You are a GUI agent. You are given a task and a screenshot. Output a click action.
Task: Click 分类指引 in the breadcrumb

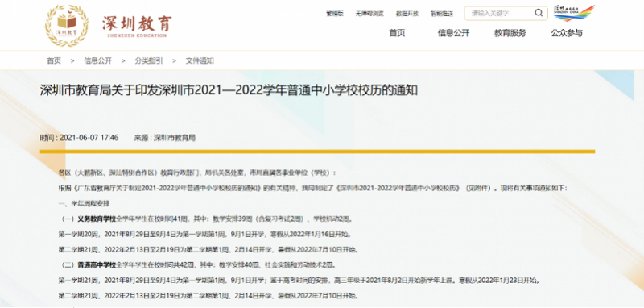tap(149, 60)
